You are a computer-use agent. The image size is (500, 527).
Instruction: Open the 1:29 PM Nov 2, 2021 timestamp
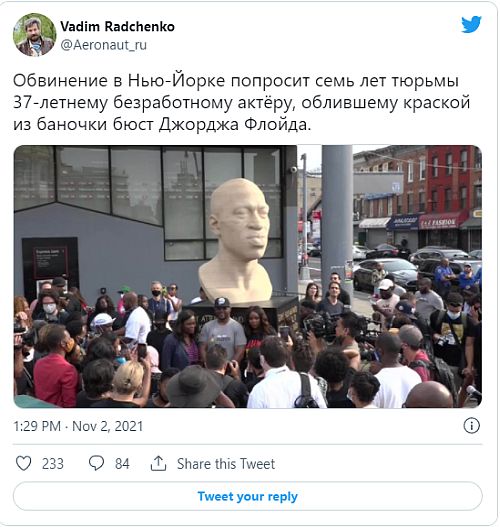78,426
